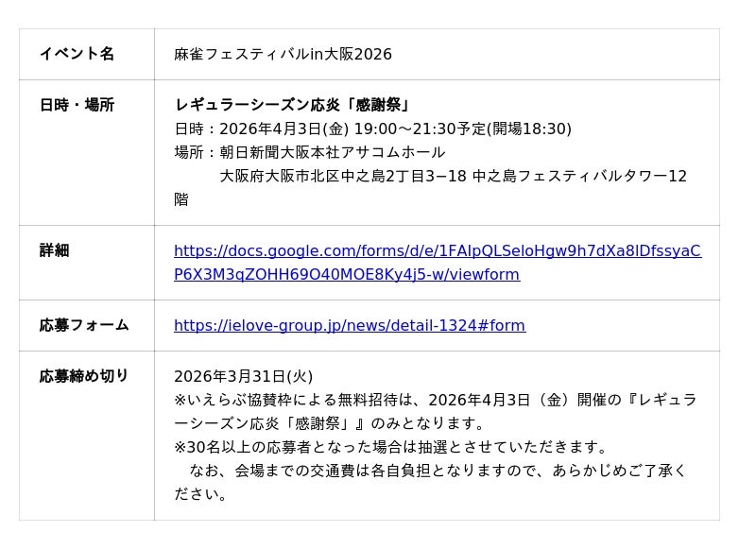Click the 大阪府大阪市北区中之島 address line
The width and height of the screenshot is (756, 549).
(454, 176)
